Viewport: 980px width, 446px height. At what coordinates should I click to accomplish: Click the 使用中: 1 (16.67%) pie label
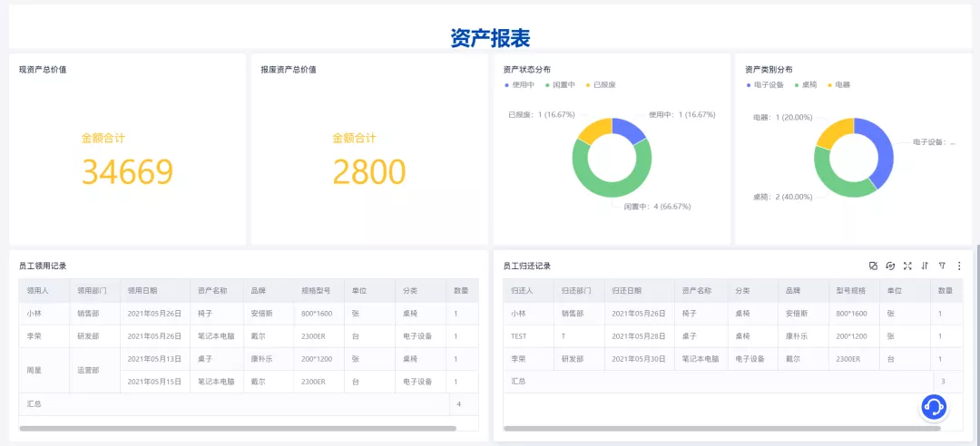[681, 115]
